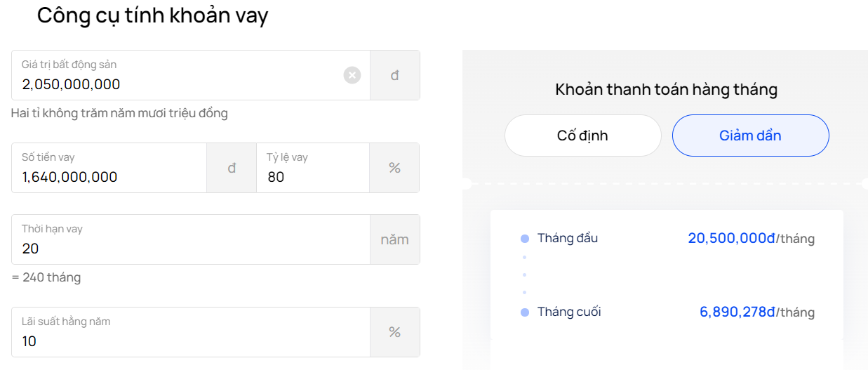Image resolution: width=868 pixels, height=370 pixels.
Task: Focus the Lãi suất hằng năm field
Action: (x=191, y=332)
